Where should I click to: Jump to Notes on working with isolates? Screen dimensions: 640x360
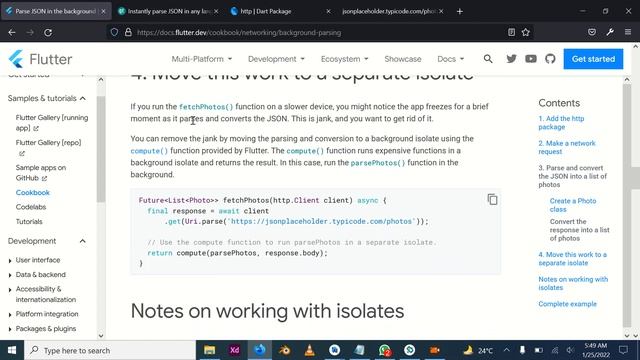coord(573,283)
